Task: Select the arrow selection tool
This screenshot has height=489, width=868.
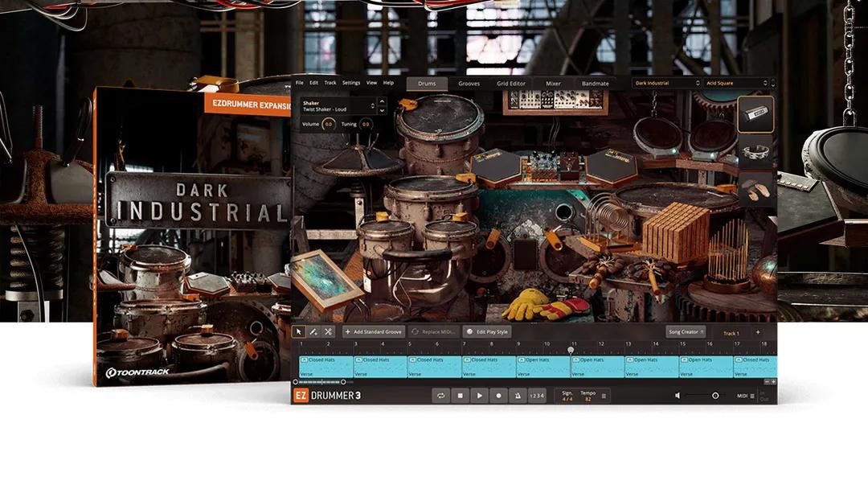Action: point(299,332)
